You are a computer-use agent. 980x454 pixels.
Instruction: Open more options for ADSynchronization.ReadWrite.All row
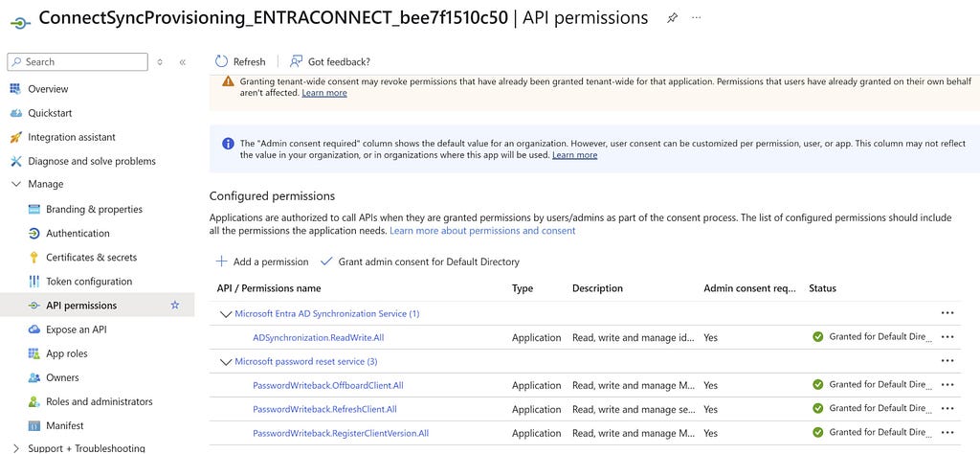coord(947,337)
